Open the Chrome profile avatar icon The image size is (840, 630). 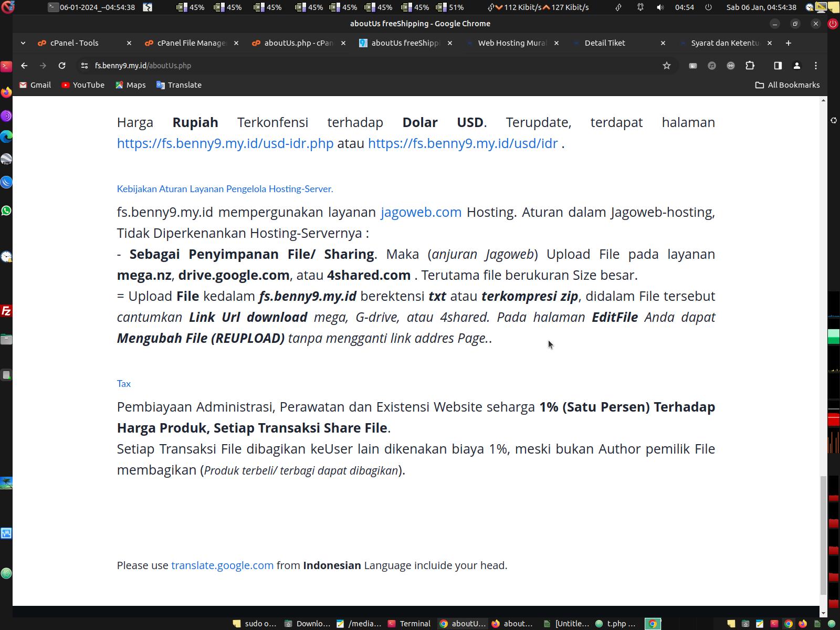tap(797, 66)
